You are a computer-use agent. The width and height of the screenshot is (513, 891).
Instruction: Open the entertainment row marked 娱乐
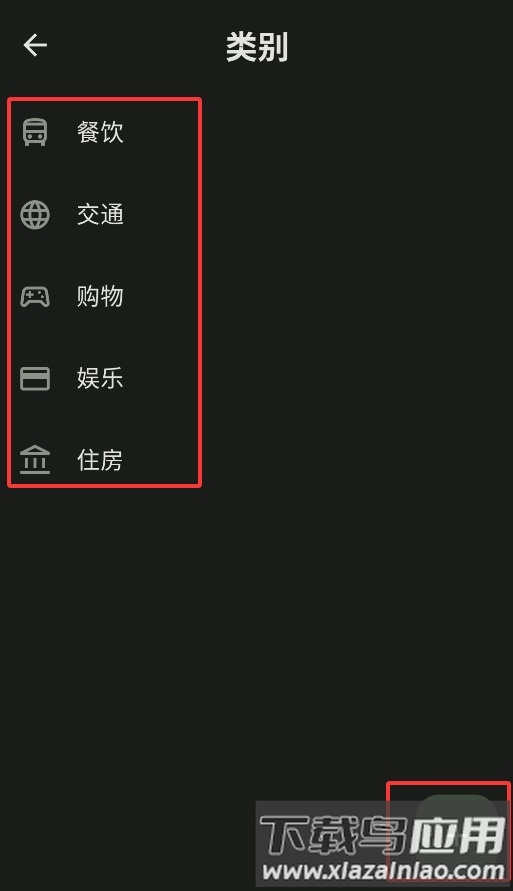[x=105, y=378]
